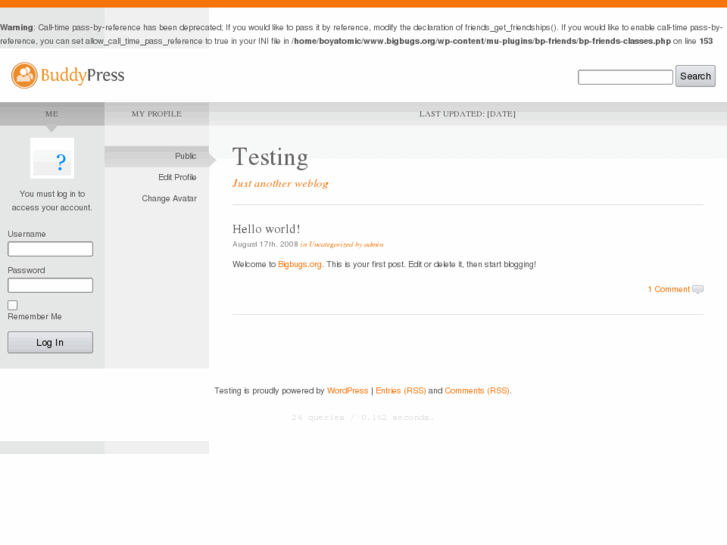Click the admin author link in post meta
Screen dimensions: 727x545
tap(374, 244)
